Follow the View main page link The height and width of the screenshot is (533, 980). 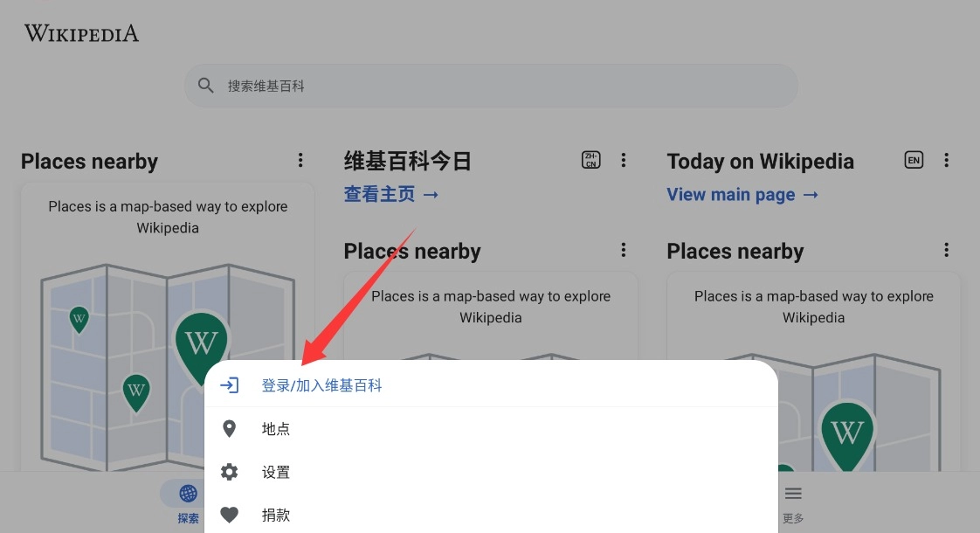point(742,194)
